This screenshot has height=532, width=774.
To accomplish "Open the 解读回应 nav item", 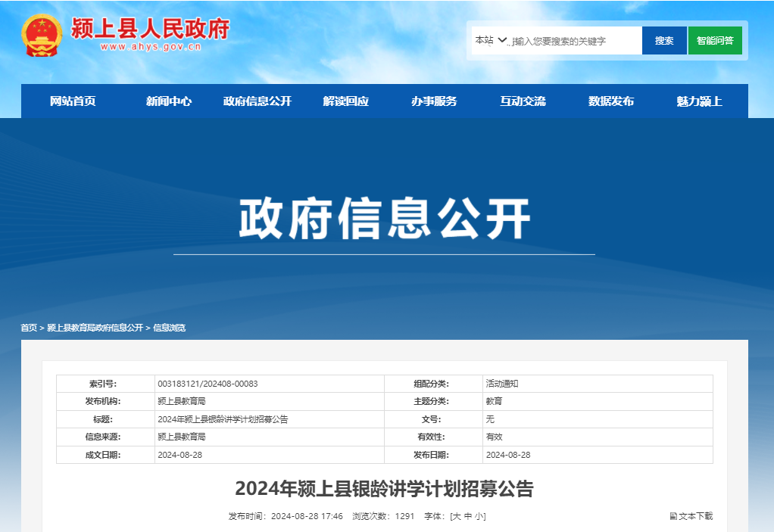I will 346,101.
